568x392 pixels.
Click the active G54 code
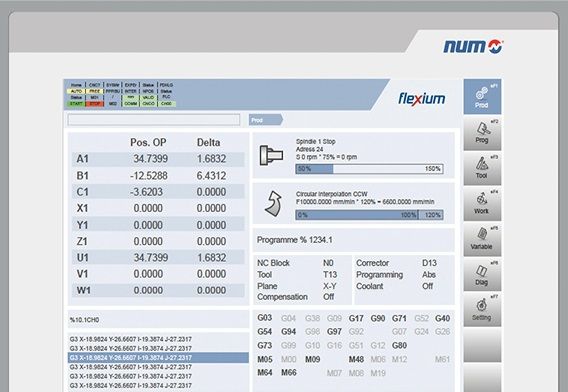(264, 331)
